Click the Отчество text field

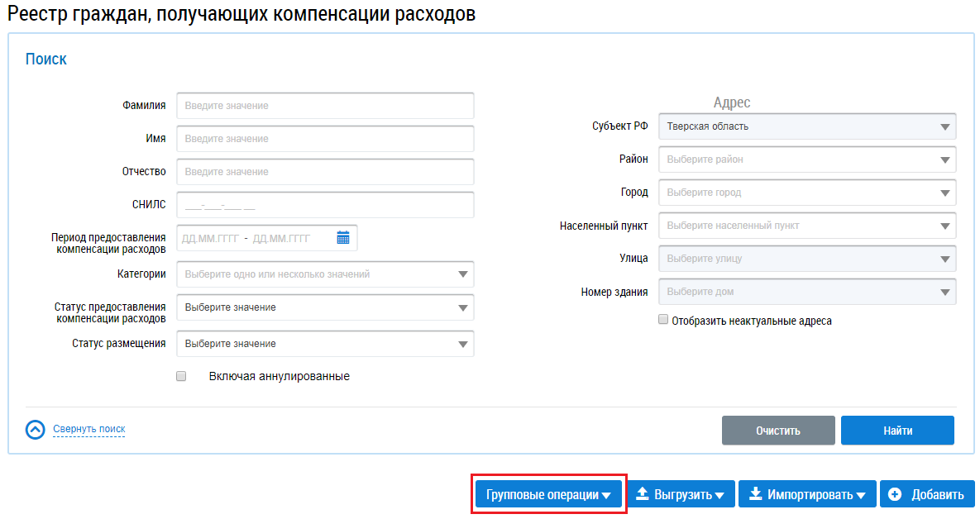325,172
